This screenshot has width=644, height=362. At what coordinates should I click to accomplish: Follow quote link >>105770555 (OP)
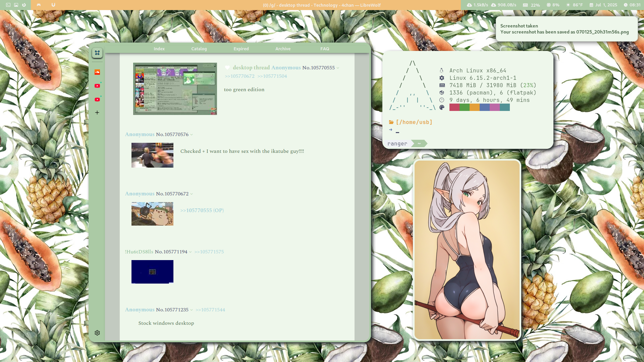point(202,210)
